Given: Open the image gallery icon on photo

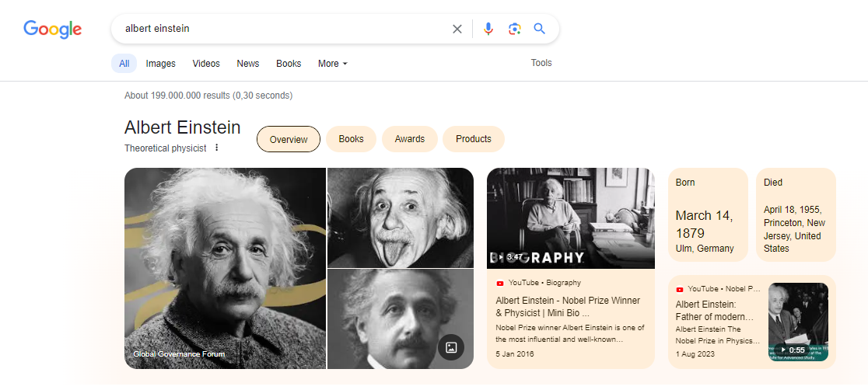Looking at the screenshot, I should click(x=450, y=347).
